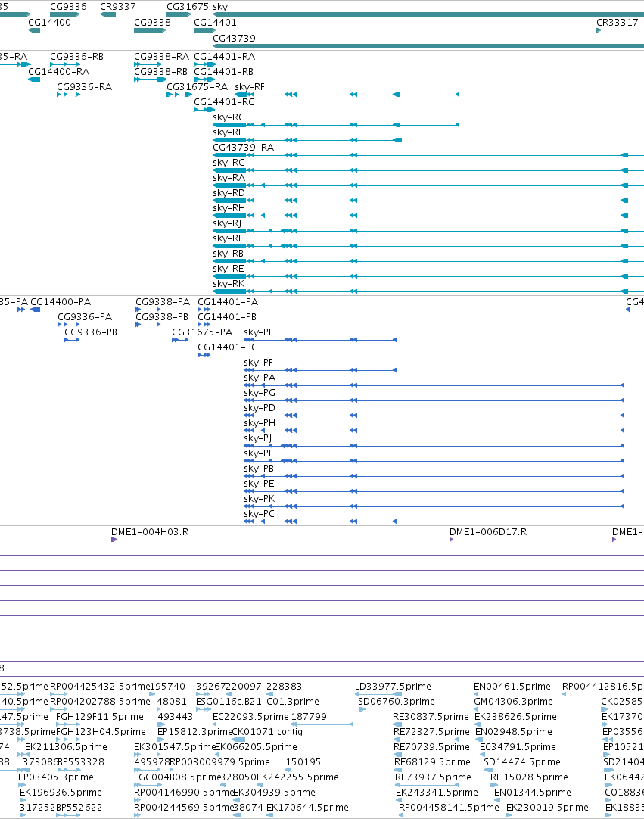Screen dimensions: 644x819
Task: Click transcript CG9338-RB
Action: (161, 72)
